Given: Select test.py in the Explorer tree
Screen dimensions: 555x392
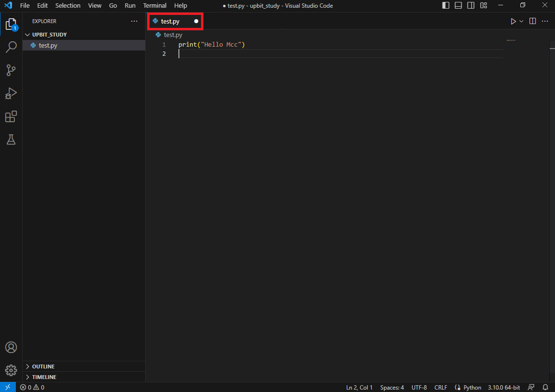Looking at the screenshot, I should point(84,45).
